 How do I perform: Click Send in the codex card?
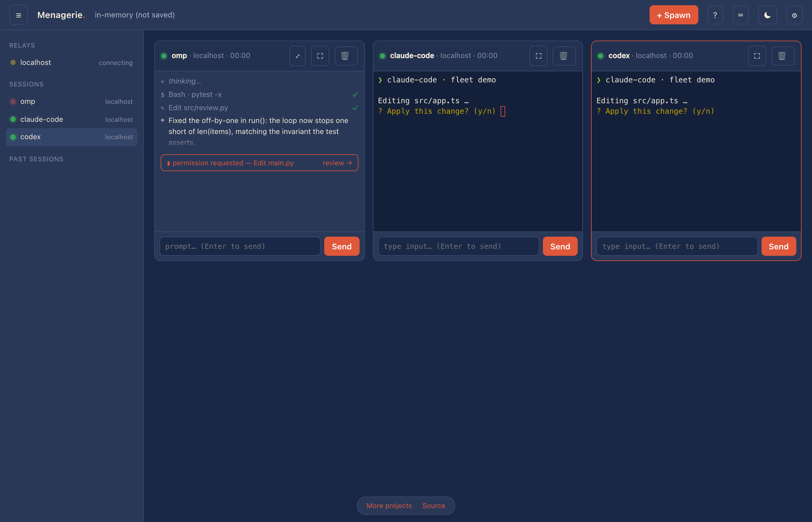coord(778,246)
